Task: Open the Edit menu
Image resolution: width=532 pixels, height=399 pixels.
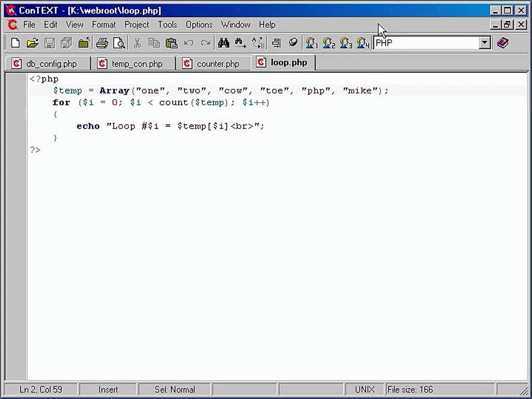Action: tap(50, 25)
